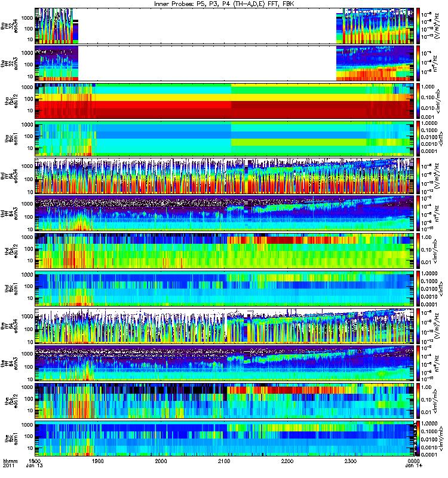Click the 2100 time axis label
The height and width of the screenshot is (478, 448).
[224, 461]
